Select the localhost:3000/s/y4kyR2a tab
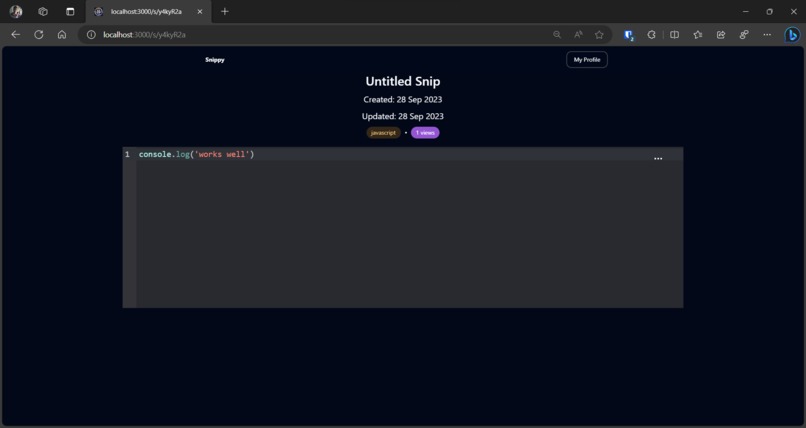This screenshot has height=428, width=806. (x=148, y=11)
